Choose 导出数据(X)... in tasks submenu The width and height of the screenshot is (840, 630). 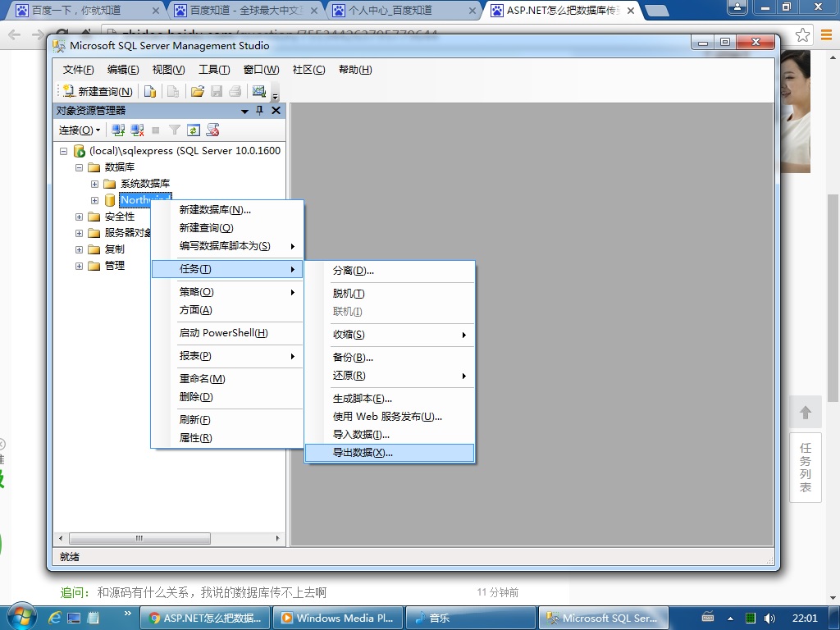tap(390, 453)
